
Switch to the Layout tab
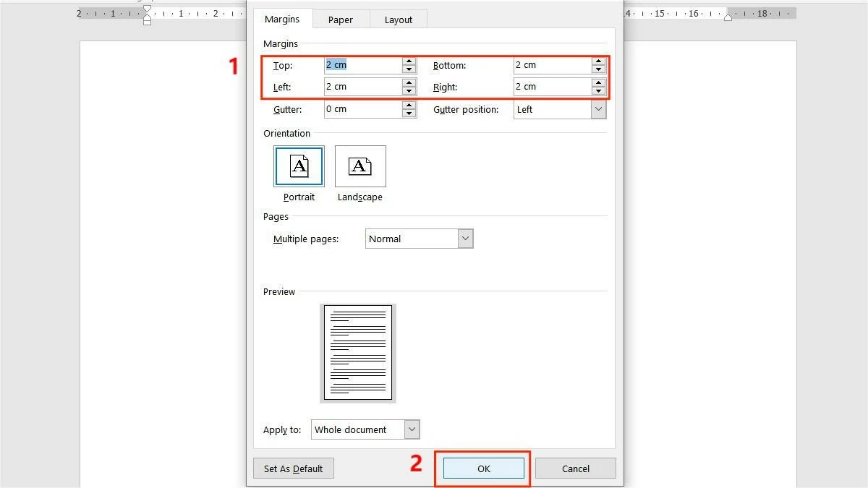[398, 20]
